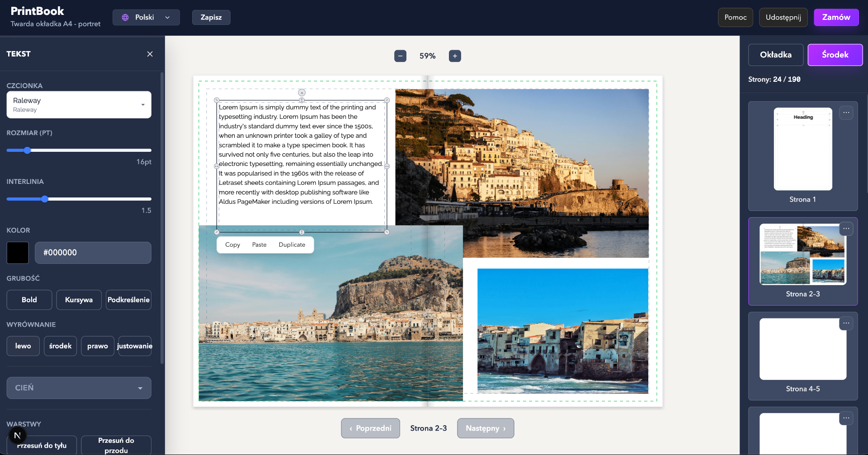Expand the CIEŃ shadow dropdown
Screen dimensions: 868x455
point(79,388)
